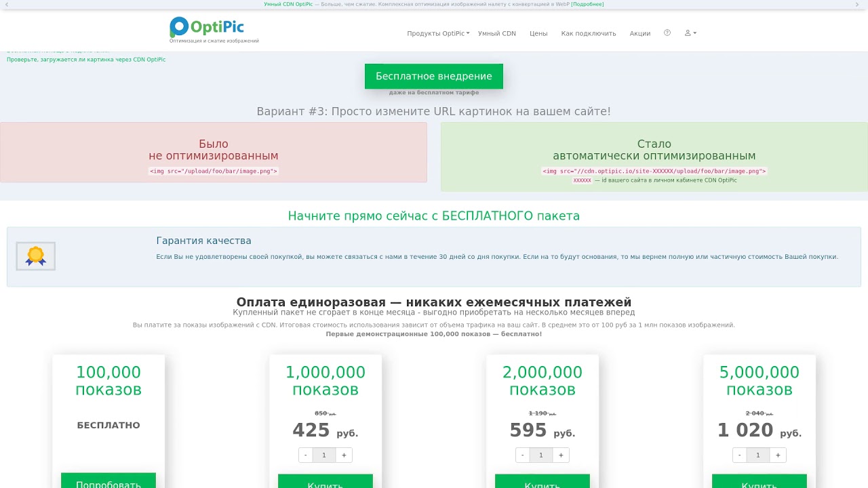Buy the 2,000,000 показов package
Image resolution: width=868 pixels, height=488 pixels.
pyautogui.click(x=542, y=481)
